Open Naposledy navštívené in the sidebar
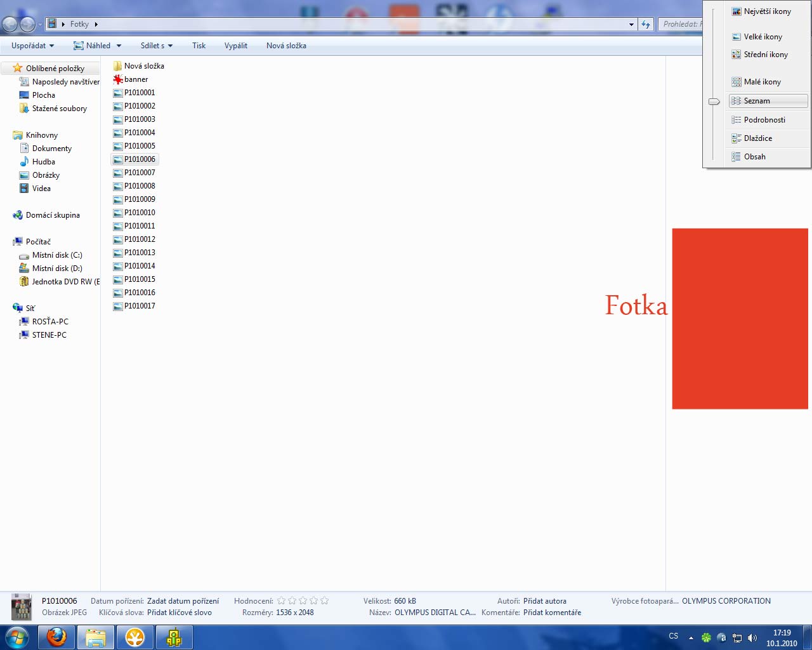 60,82
